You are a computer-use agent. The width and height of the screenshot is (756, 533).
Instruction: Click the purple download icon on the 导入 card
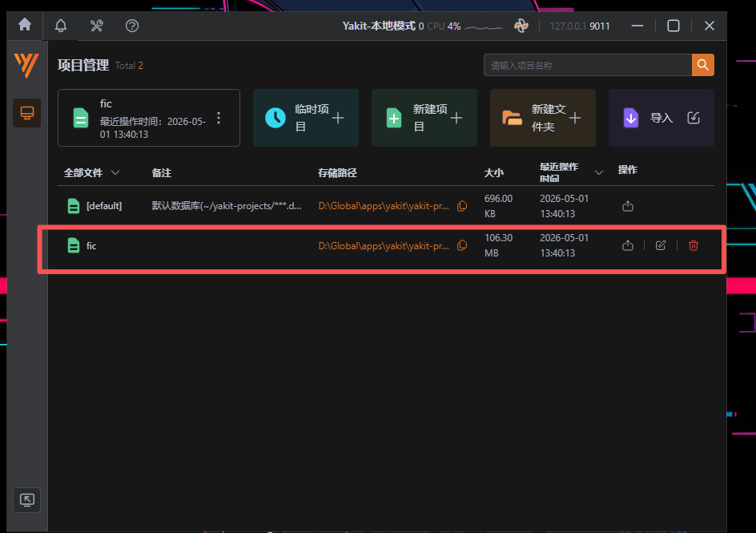pos(630,118)
